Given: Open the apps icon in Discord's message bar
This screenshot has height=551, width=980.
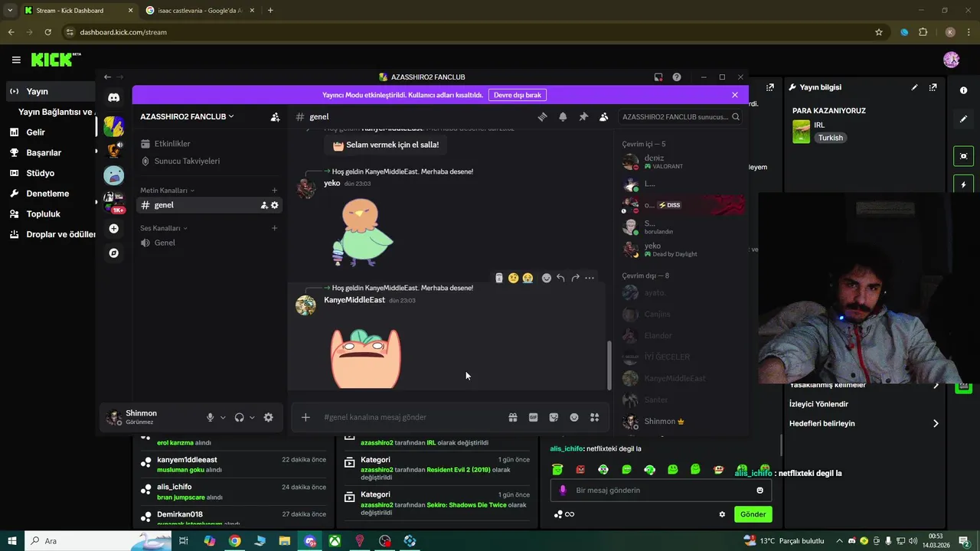Looking at the screenshot, I should point(594,417).
